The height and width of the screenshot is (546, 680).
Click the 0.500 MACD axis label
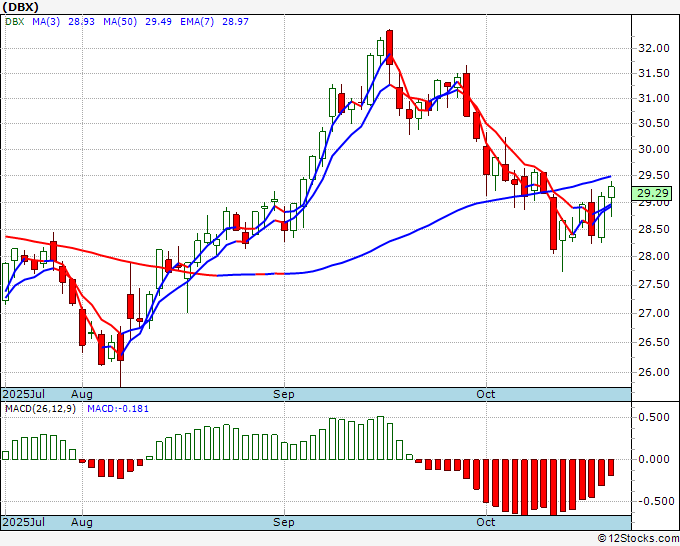[x=654, y=417]
